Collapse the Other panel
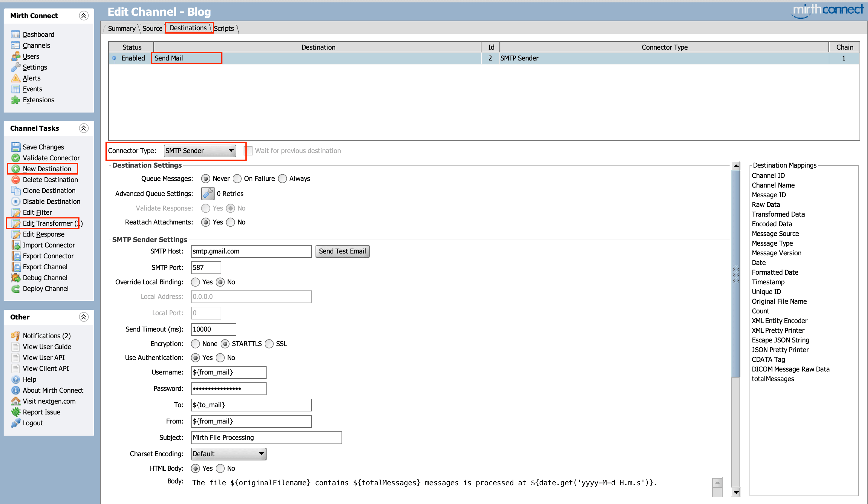The height and width of the screenshot is (504, 868). [x=84, y=317]
